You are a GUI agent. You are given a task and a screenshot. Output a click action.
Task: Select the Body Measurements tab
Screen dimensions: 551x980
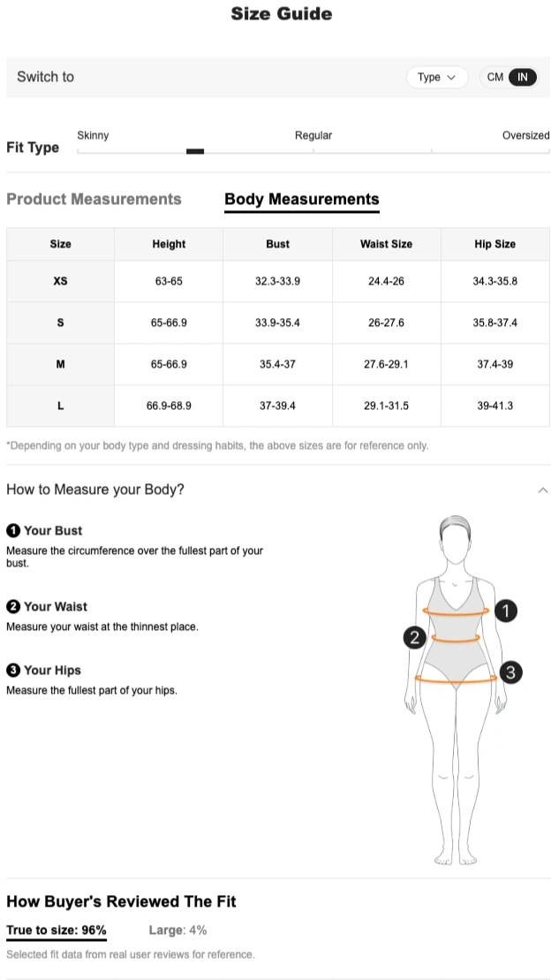(302, 200)
